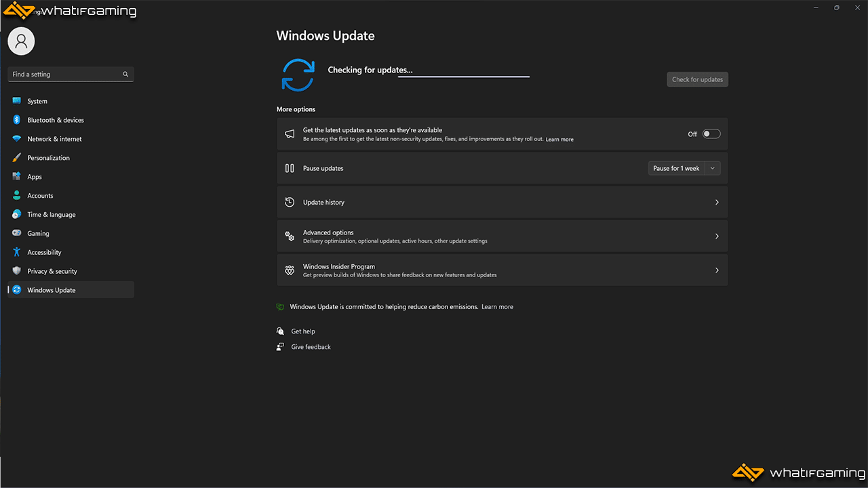This screenshot has width=868, height=488.
Task: Click the Windows Insider Program icon
Action: pos(290,270)
